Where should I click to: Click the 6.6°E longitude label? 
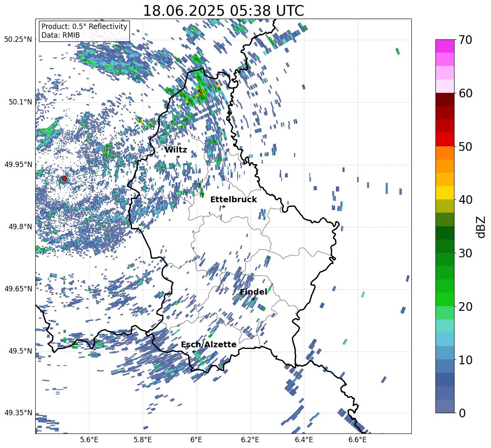tap(357, 440)
